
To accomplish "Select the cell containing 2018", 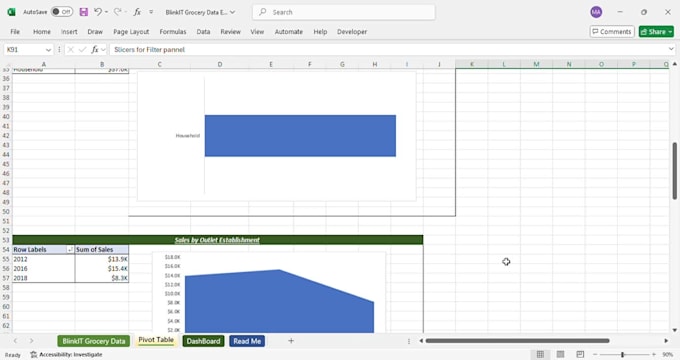I will click(43, 278).
